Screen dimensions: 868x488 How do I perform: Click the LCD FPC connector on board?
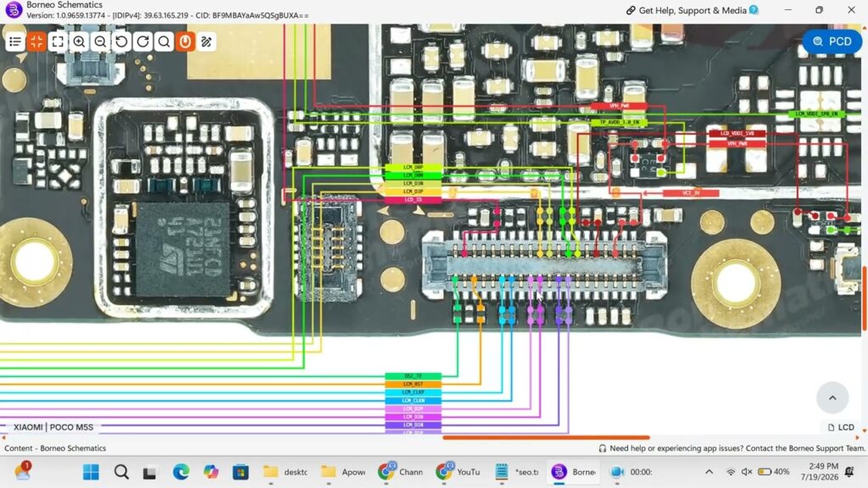(545, 267)
